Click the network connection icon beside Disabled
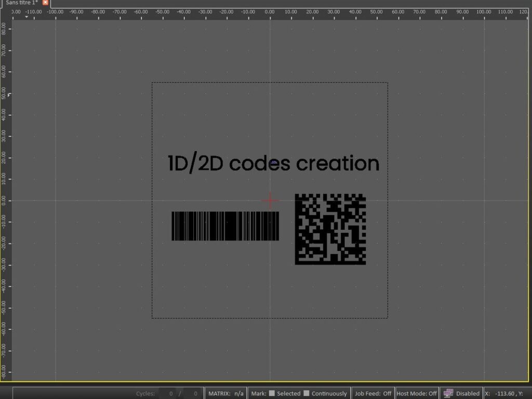The height and width of the screenshot is (399, 532). tap(448, 393)
